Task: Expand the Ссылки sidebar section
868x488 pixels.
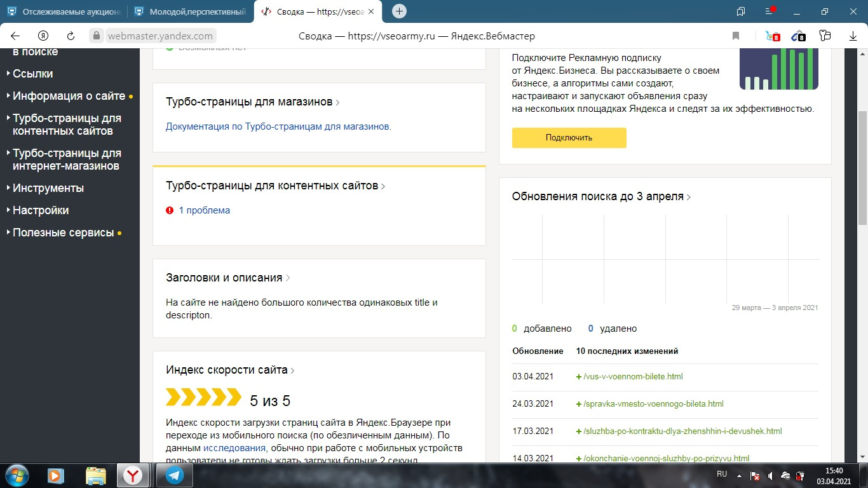Action: tap(32, 74)
